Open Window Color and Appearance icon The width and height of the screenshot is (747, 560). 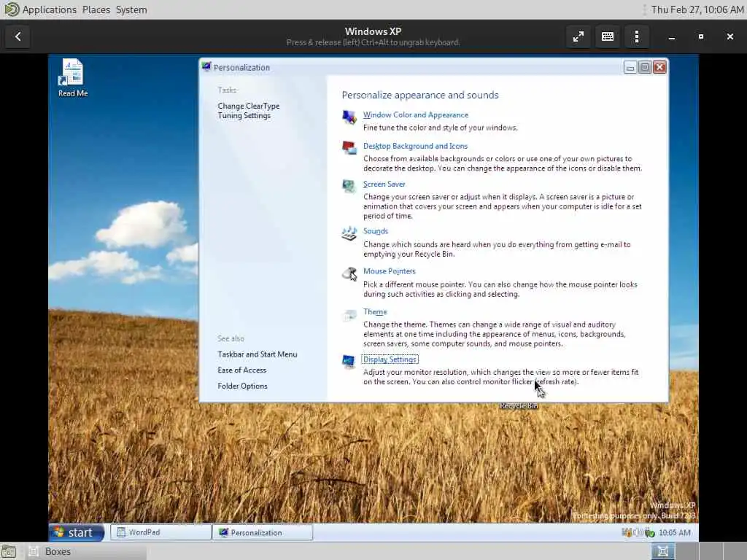point(349,117)
